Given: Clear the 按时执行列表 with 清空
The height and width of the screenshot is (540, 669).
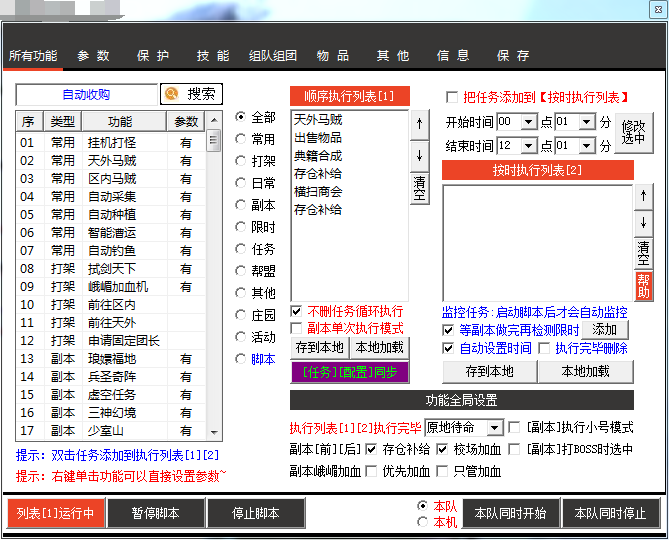Looking at the screenshot, I should 643,253.
